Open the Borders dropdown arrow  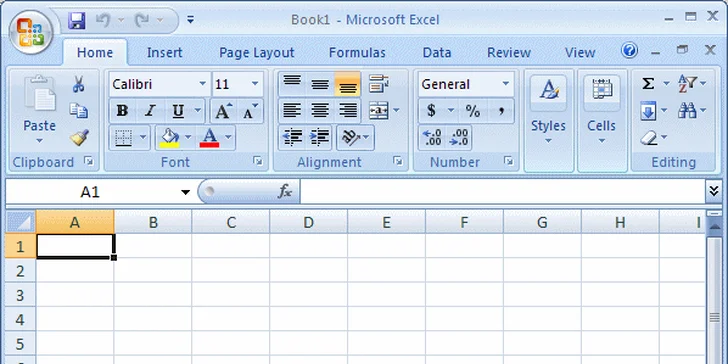(143, 138)
